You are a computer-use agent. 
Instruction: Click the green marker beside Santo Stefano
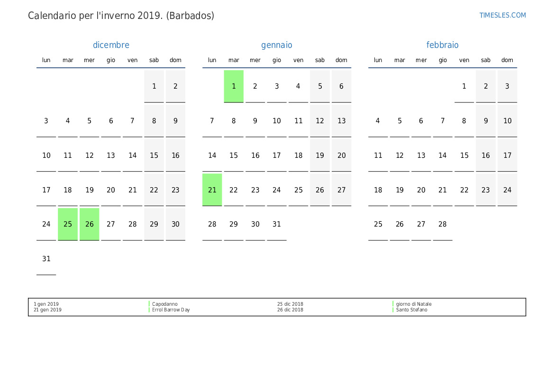click(x=393, y=310)
